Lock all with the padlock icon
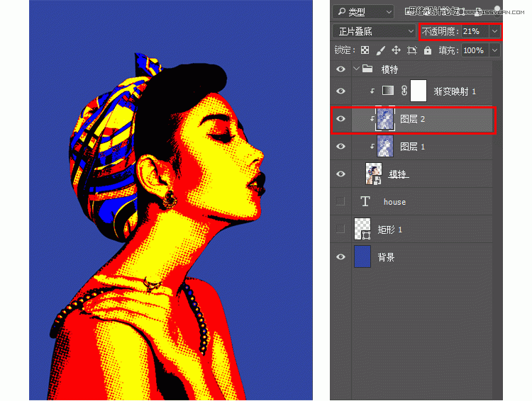532x401 pixels. point(428,50)
